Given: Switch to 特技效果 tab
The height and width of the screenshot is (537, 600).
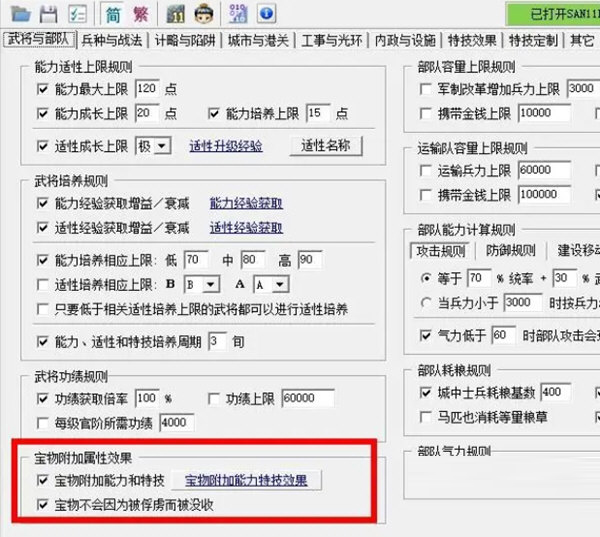Looking at the screenshot, I should coord(472,40).
